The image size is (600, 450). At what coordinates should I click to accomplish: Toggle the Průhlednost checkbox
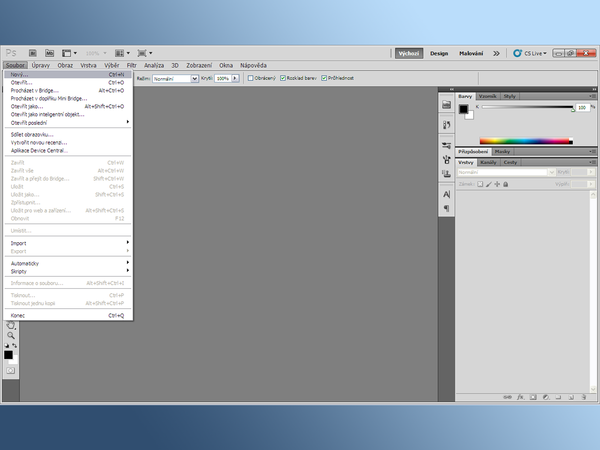pos(324,77)
